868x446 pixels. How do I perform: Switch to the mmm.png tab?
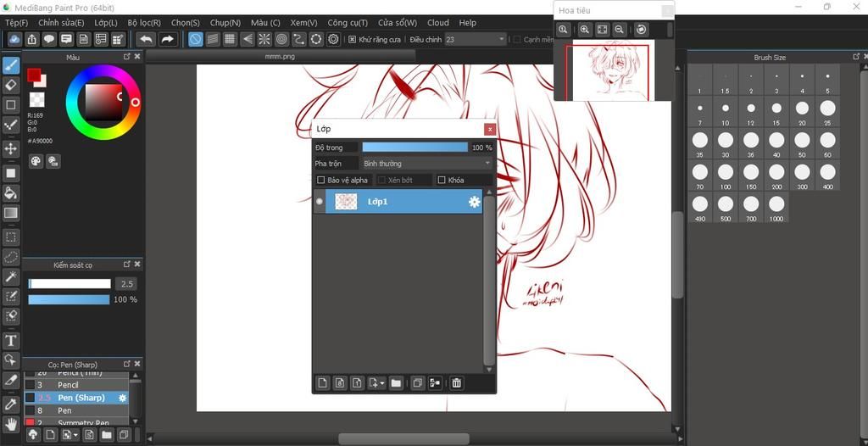(x=280, y=56)
